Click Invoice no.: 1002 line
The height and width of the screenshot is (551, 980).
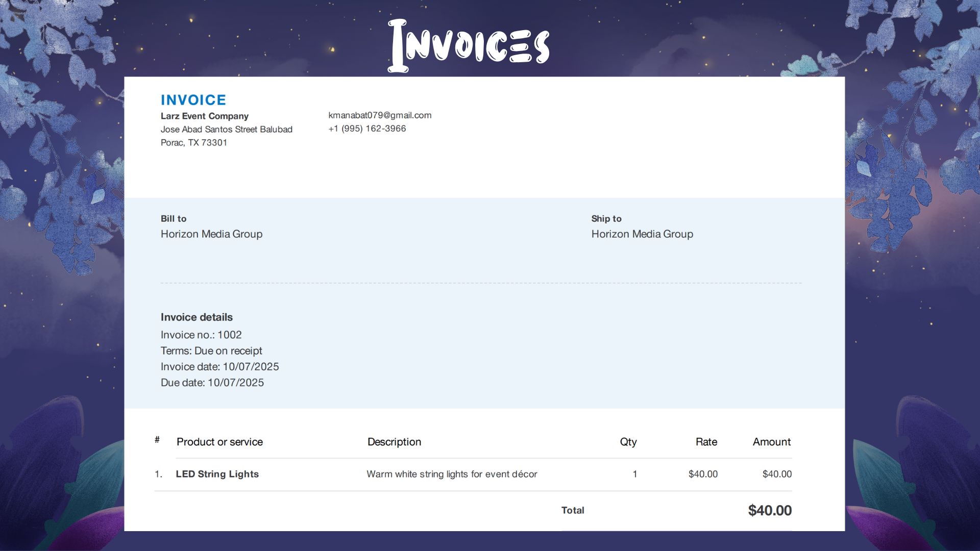coord(201,335)
